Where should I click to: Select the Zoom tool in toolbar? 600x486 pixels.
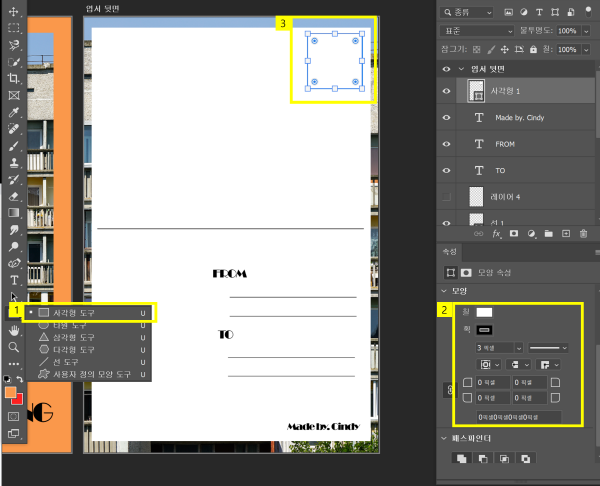pos(14,347)
